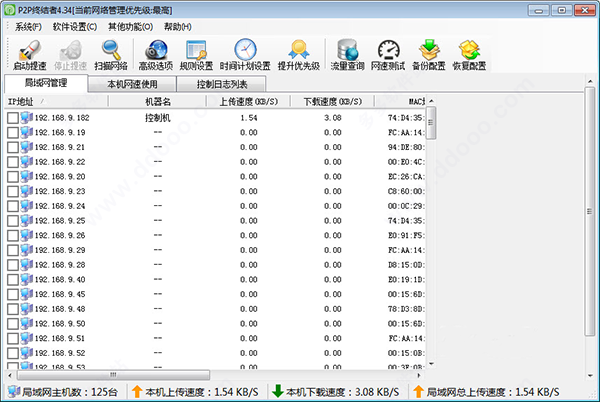Select row with IP 192.168.9.26

point(215,235)
